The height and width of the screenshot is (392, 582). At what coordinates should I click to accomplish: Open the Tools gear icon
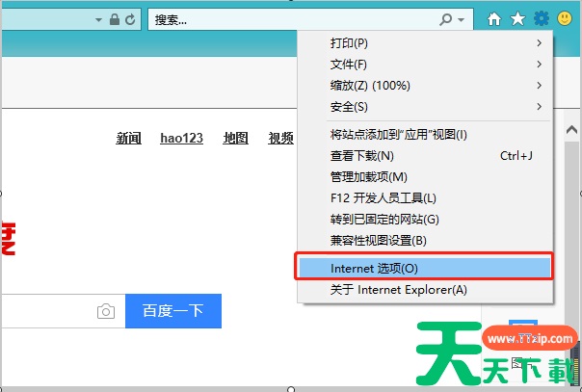click(542, 18)
